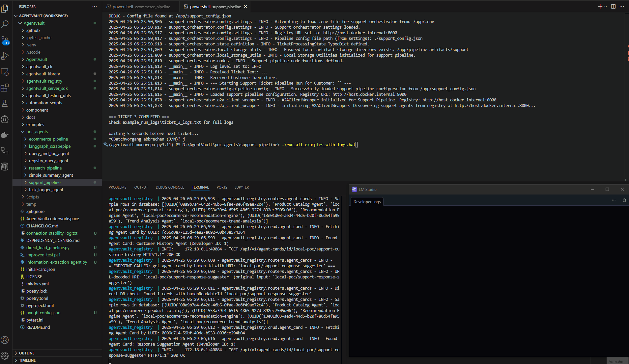Open the DEBUG CONSOLE panel tab
The width and height of the screenshot is (629, 364).
pos(170,187)
